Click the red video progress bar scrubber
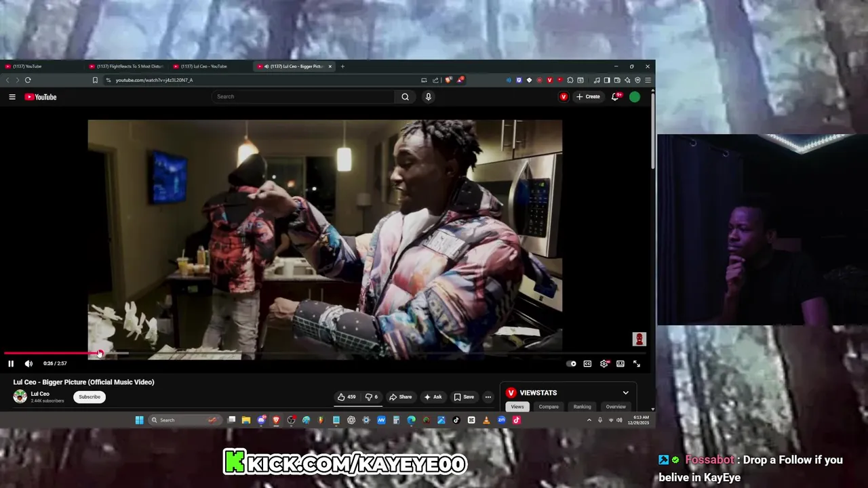868x488 pixels. [x=100, y=353]
